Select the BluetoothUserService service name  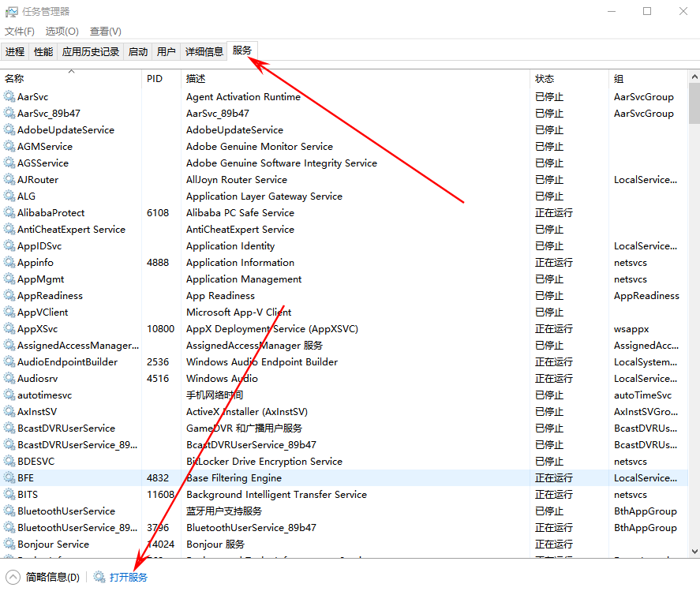point(66,511)
